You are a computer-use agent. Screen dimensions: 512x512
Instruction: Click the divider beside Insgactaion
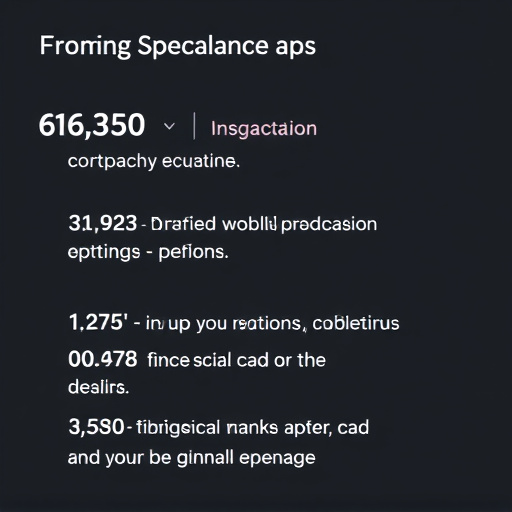[x=194, y=126]
